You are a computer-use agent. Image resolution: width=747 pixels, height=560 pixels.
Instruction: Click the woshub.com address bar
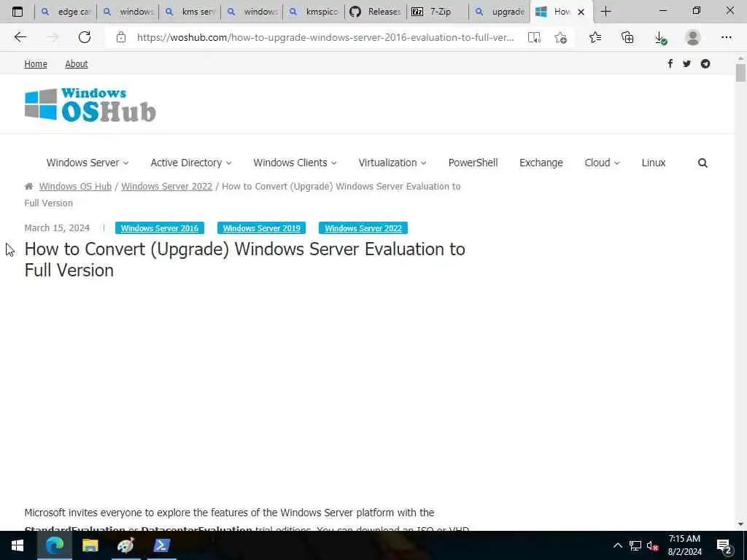coord(325,37)
